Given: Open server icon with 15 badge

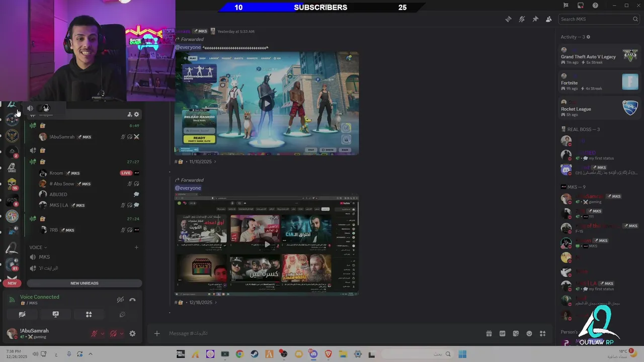Looking at the screenshot, I should pyautogui.click(x=12, y=184).
